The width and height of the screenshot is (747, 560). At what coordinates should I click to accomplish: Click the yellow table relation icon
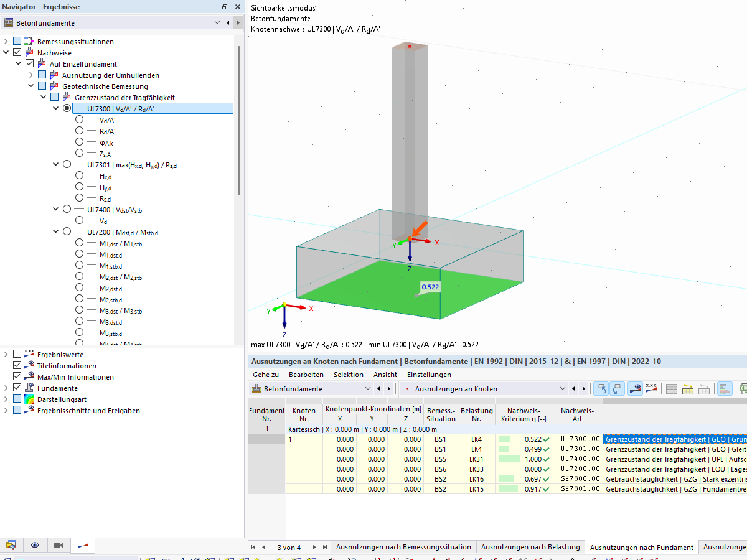pyautogui.click(x=688, y=388)
